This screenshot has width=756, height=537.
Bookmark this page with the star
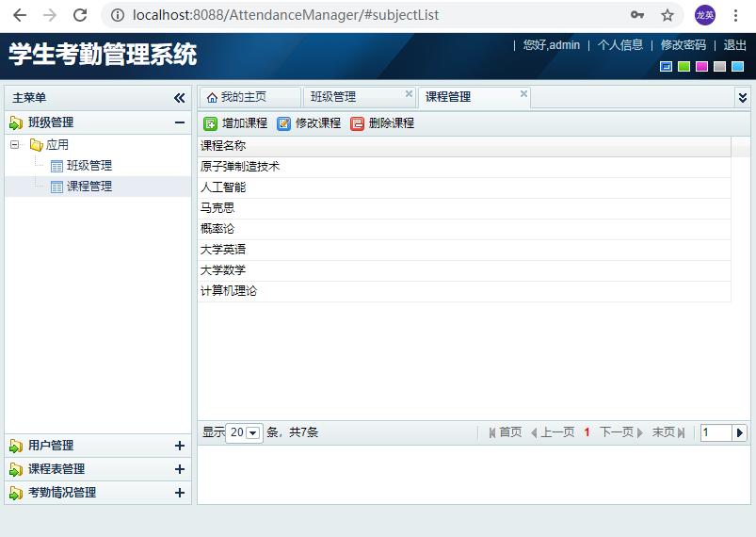tap(668, 15)
